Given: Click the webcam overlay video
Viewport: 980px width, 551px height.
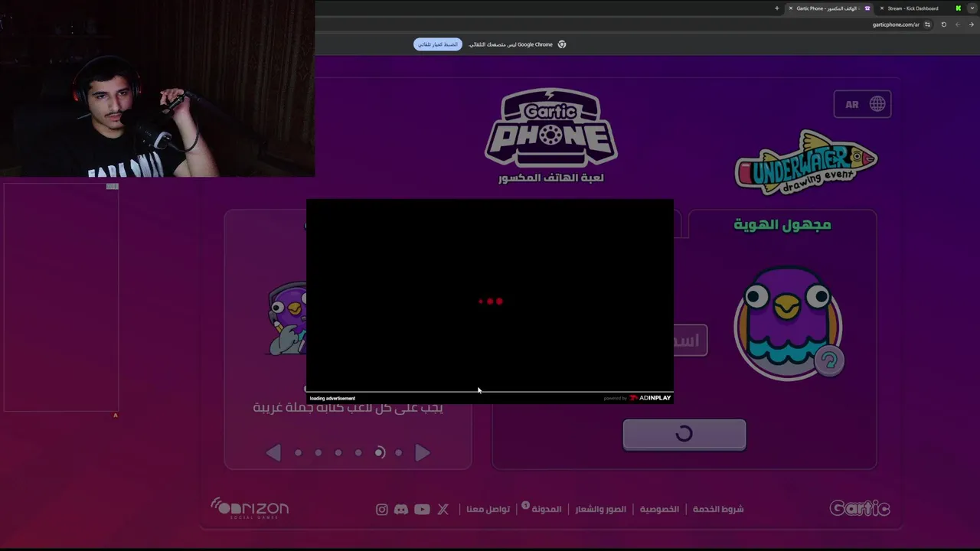Looking at the screenshot, I should pos(157,89).
